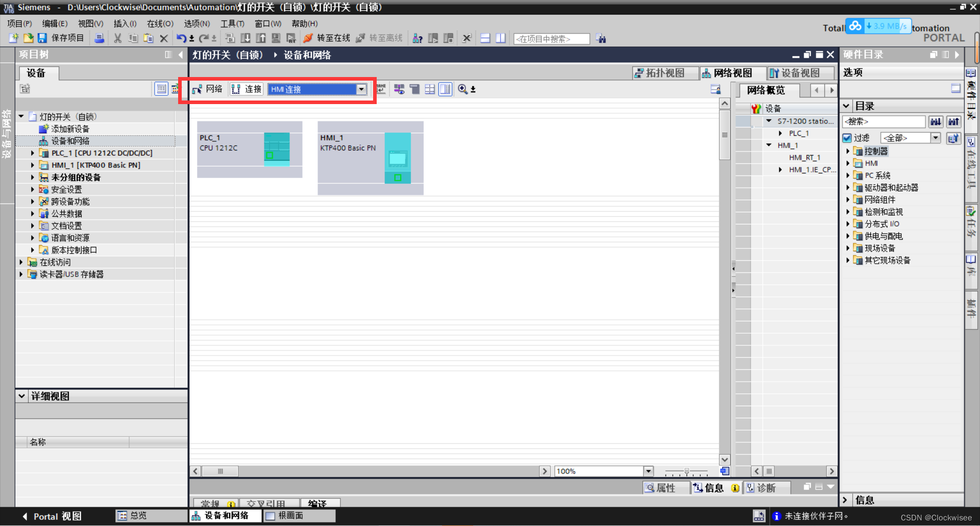Viewport: 980px width, 526px height.
Task: Click the Zoom magnifier icon in network toolbar
Action: 462,89
